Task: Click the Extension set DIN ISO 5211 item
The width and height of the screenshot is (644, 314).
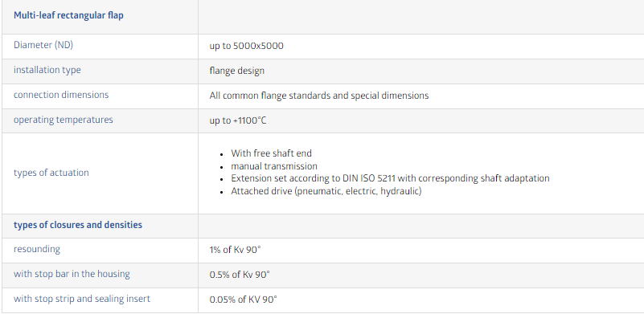Action: coord(390,178)
